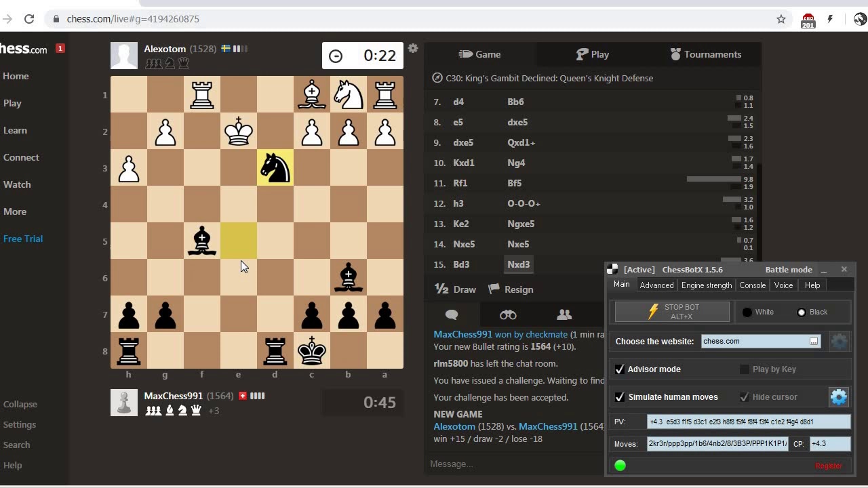
Task: Open Learn in the sidebar
Action: point(15,130)
